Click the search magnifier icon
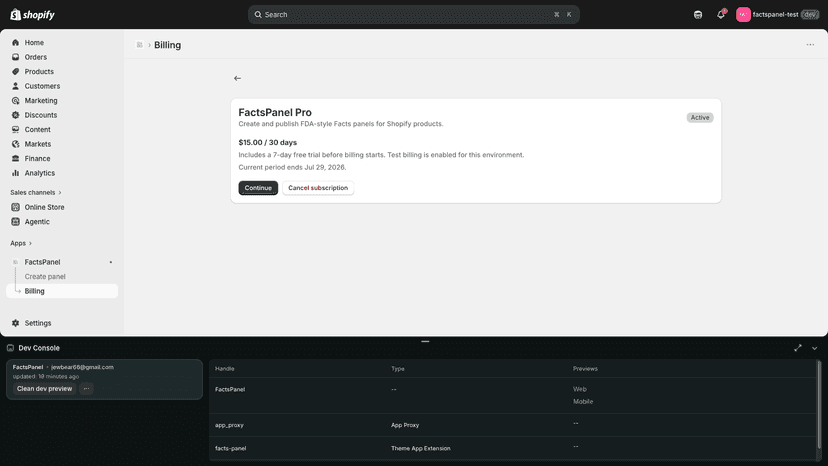Screen dimensions: 828x466 [x=258, y=14]
